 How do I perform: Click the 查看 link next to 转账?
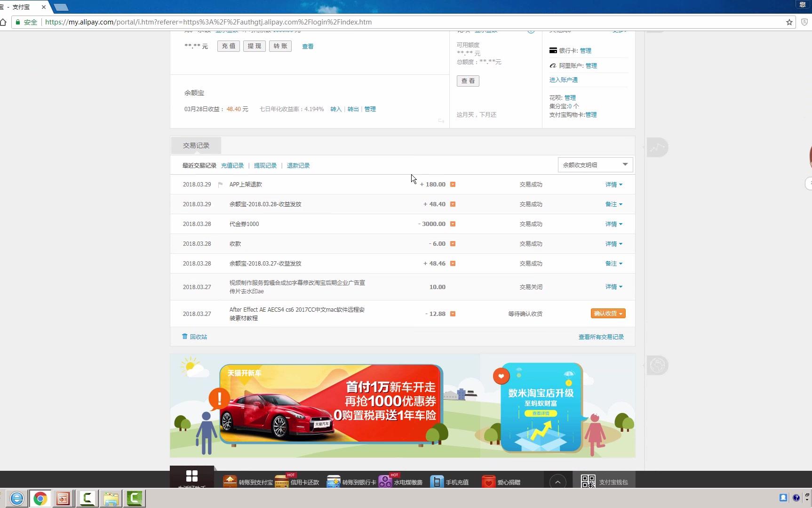pyautogui.click(x=308, y=47)
